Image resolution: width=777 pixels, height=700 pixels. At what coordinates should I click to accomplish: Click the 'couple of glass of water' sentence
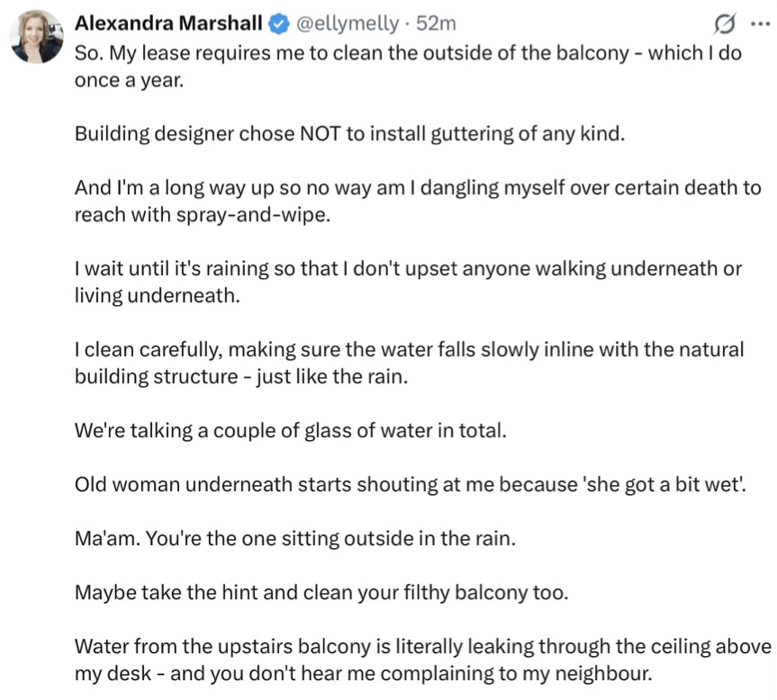[x=291, y=430]
